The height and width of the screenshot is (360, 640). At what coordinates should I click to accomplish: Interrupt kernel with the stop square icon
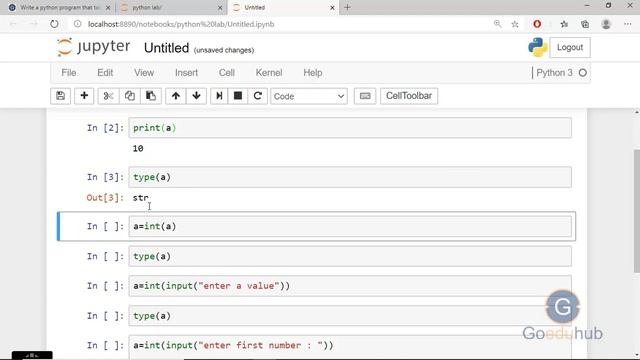(238, 96)
